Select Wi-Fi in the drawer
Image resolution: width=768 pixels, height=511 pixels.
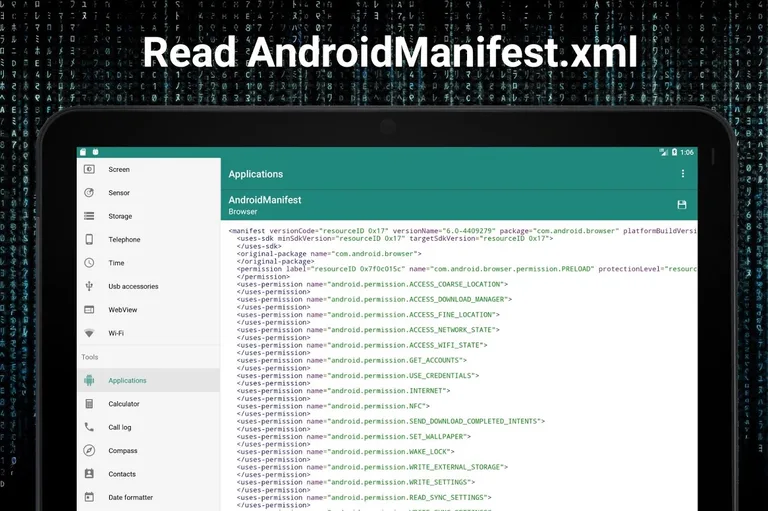coord(149,333)
